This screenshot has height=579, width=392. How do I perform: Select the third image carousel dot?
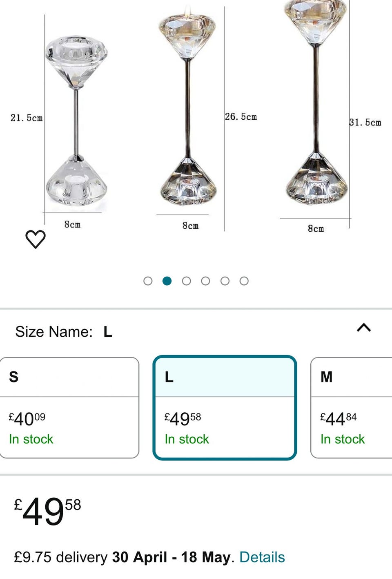[x=186, y=281]
